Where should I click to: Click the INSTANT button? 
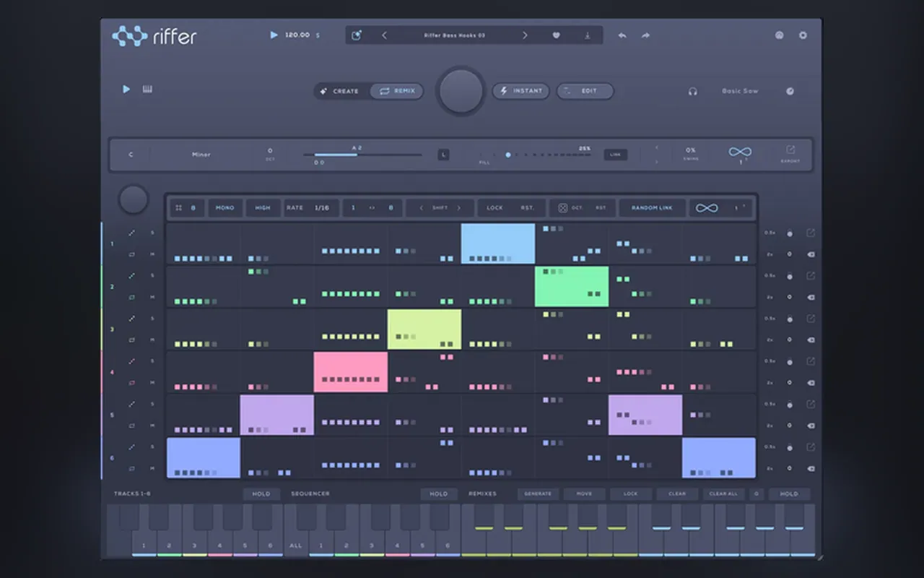[521, 91]
